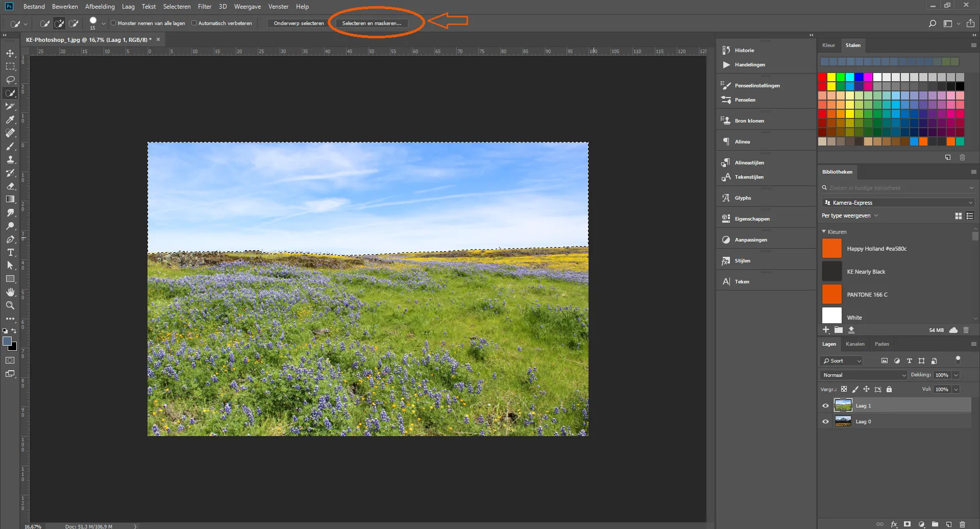Switch to the Paden tab

[881, 344]
